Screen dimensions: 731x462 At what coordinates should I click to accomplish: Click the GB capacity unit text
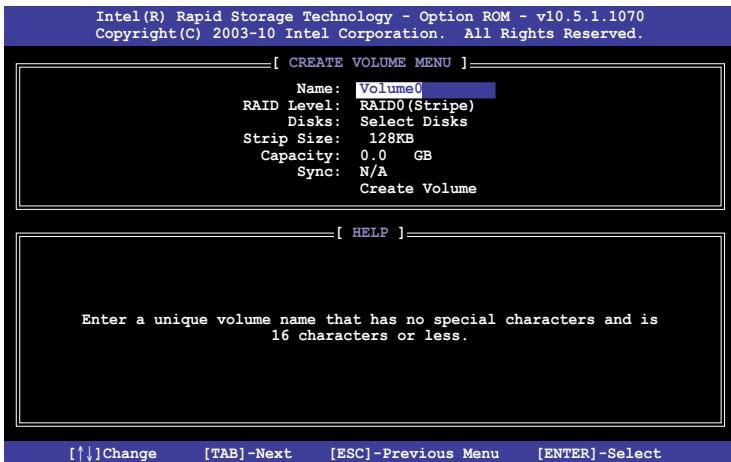tap(422, 155)
